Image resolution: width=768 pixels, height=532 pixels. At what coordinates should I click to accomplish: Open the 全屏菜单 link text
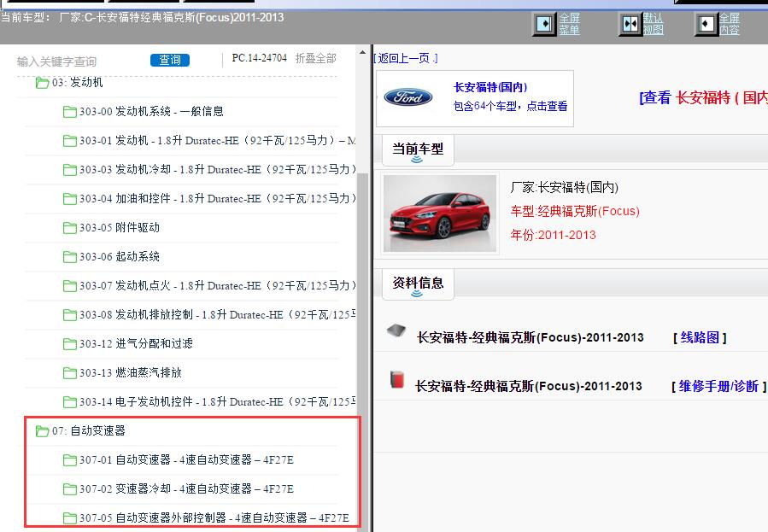(x=569, y=24)
